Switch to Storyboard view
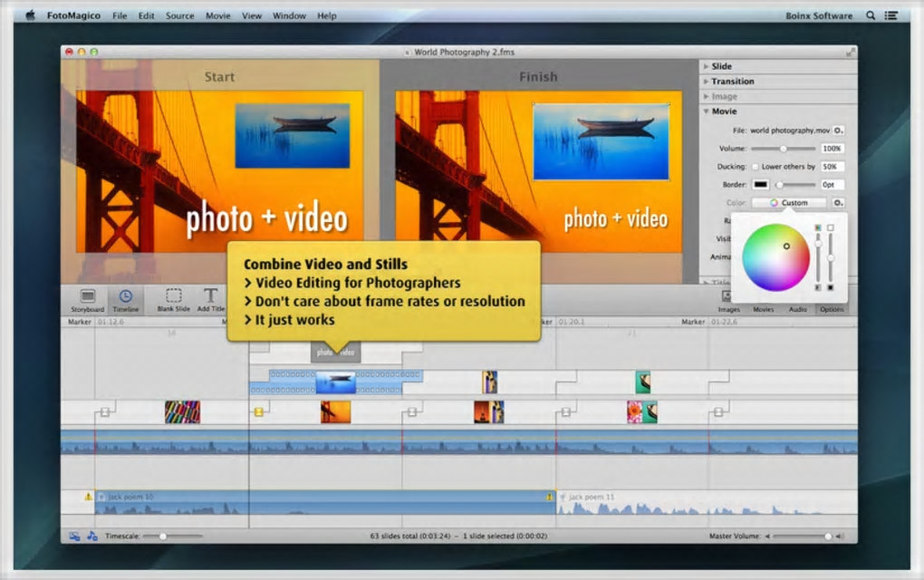The height and width of the screenshot is (580, 924). coord(88,297)
